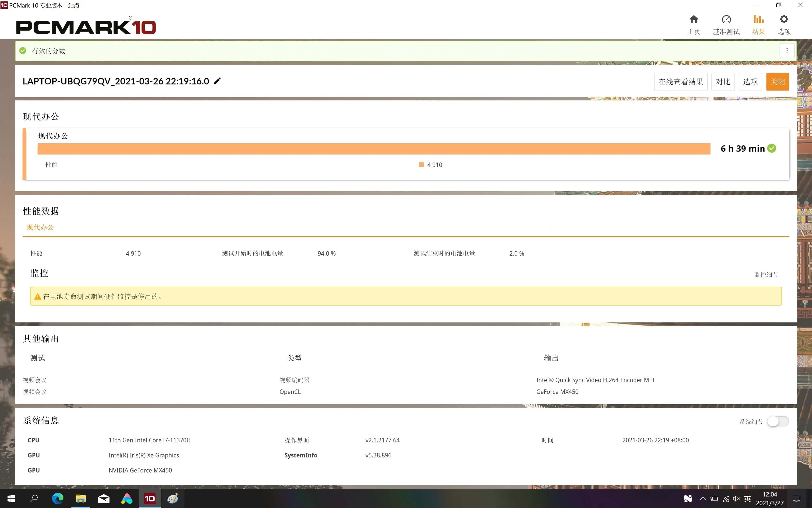This screenshot has height=508, width=812.
Task: Open the Paint palette app in taskbar
Action: point(173,499)
